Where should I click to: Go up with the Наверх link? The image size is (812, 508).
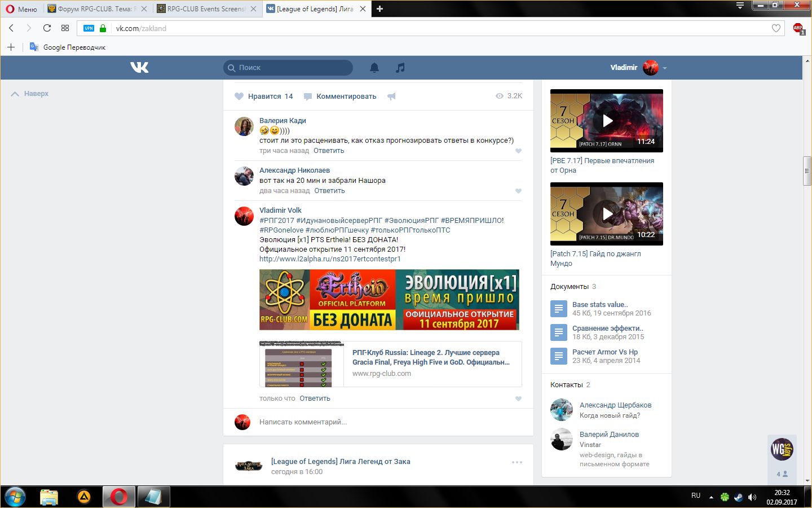pos(30,94)
